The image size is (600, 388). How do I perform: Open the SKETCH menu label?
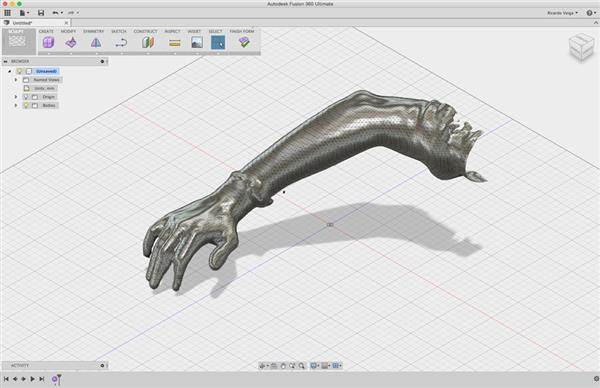(119, 31)
